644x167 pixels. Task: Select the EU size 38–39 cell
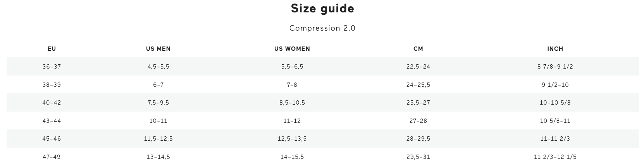tap(52, 85)
